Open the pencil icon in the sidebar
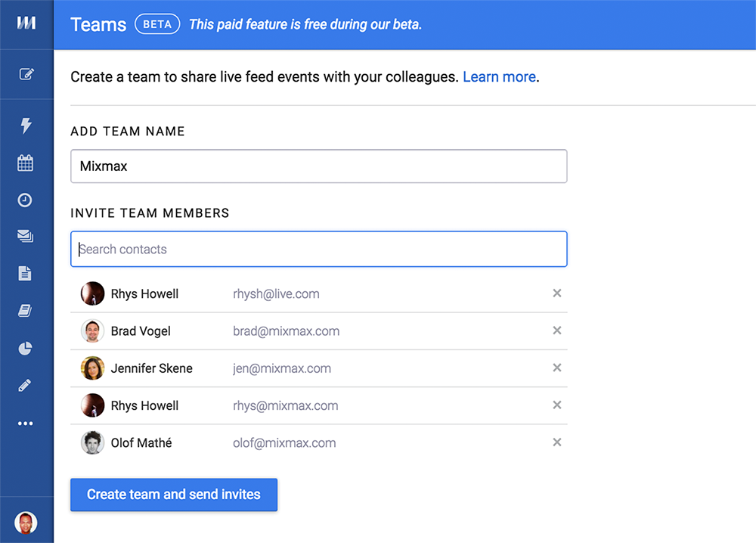 coord(25,385)
